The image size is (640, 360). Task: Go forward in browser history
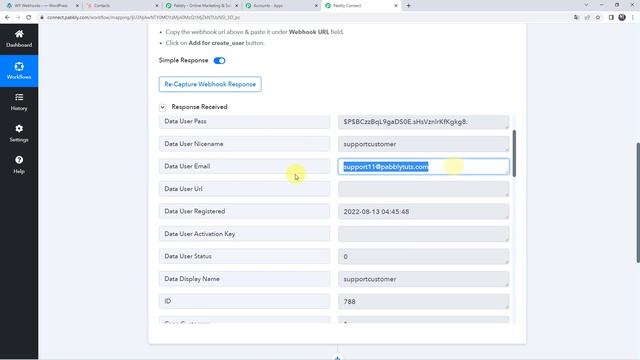click(x=18, y=18)
